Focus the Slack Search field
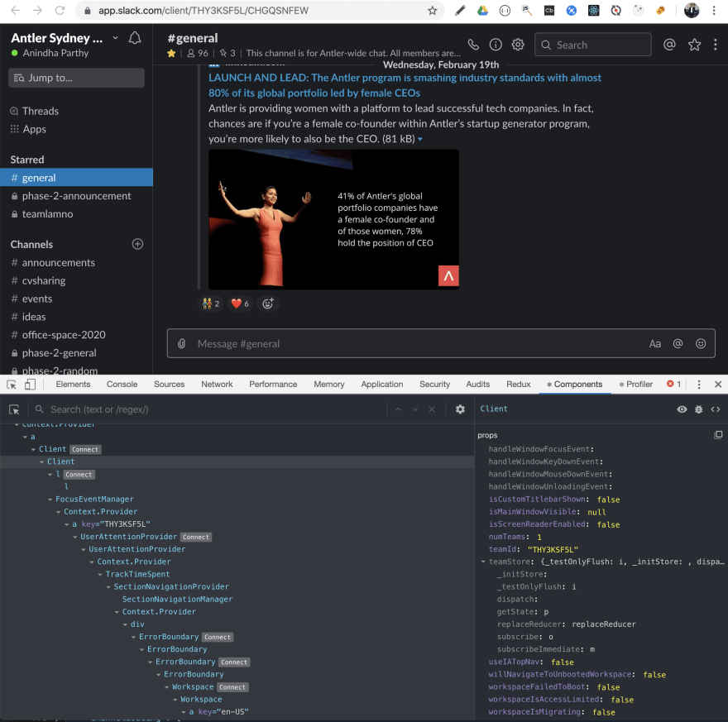 click(593, 45)
